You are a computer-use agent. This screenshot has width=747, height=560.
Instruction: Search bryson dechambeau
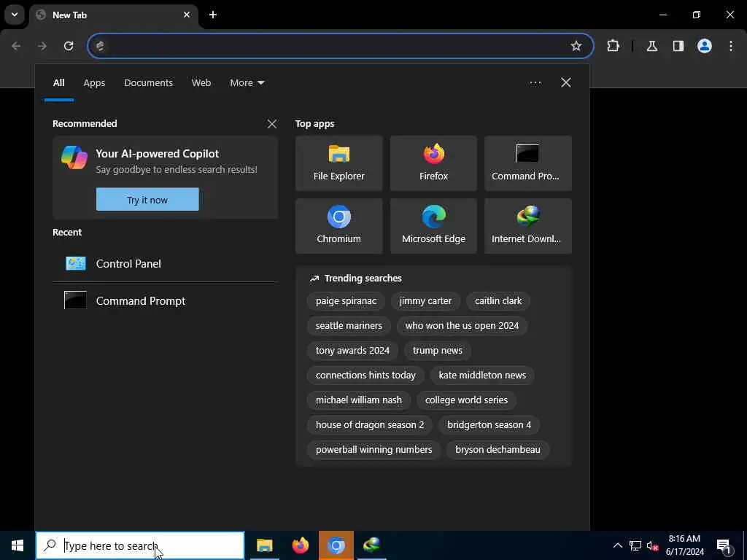pyautogui.click(x=498, y=449)
